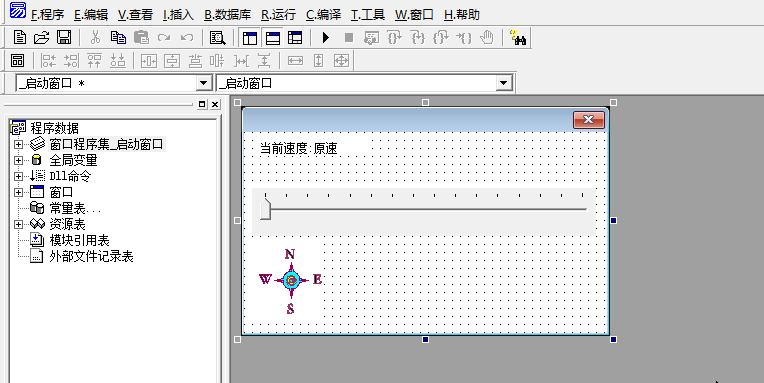Select 常量表... in the tree

tap(75, 209)
